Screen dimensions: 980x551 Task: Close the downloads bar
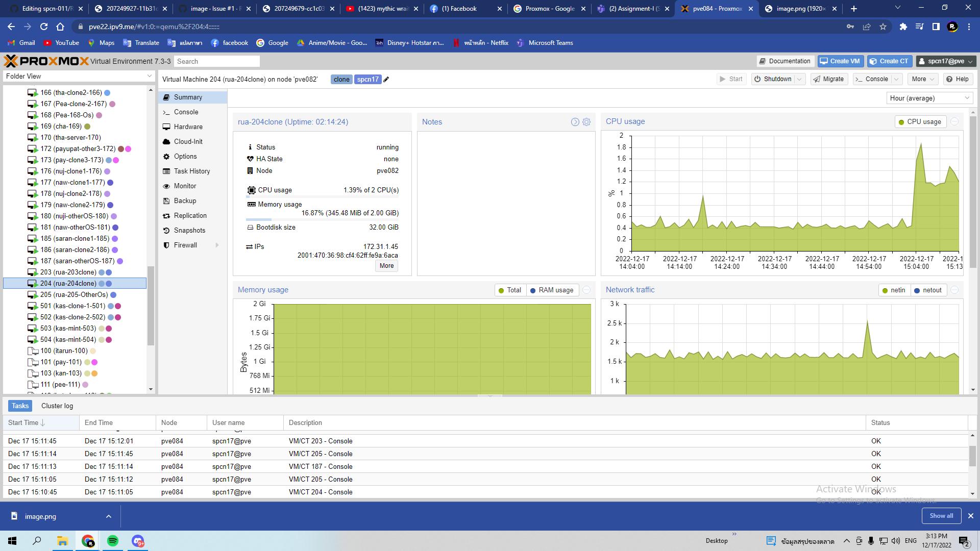click(971, 516)
